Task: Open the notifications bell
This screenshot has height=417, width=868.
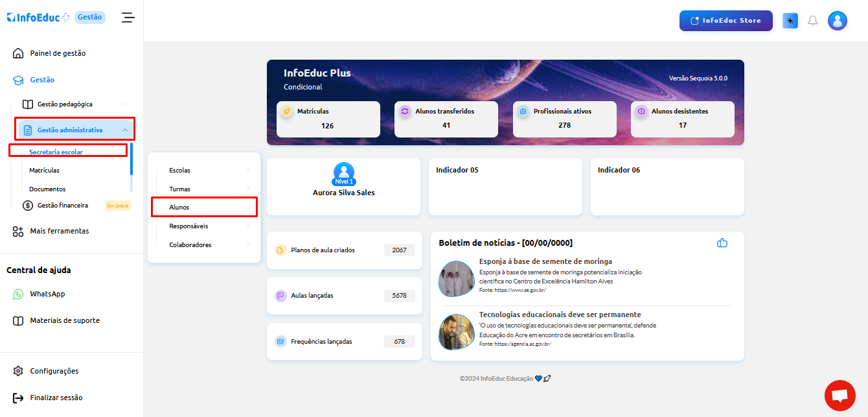Action: (813, 21)
